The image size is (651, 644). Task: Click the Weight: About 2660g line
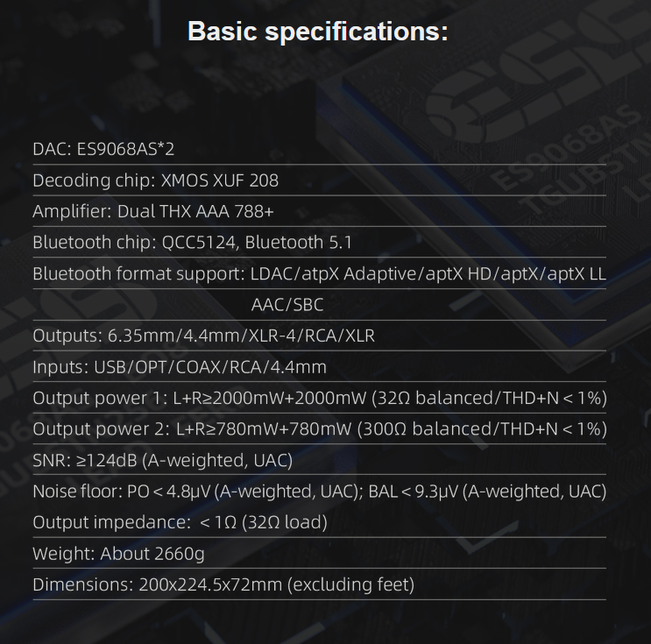point(118,554)
